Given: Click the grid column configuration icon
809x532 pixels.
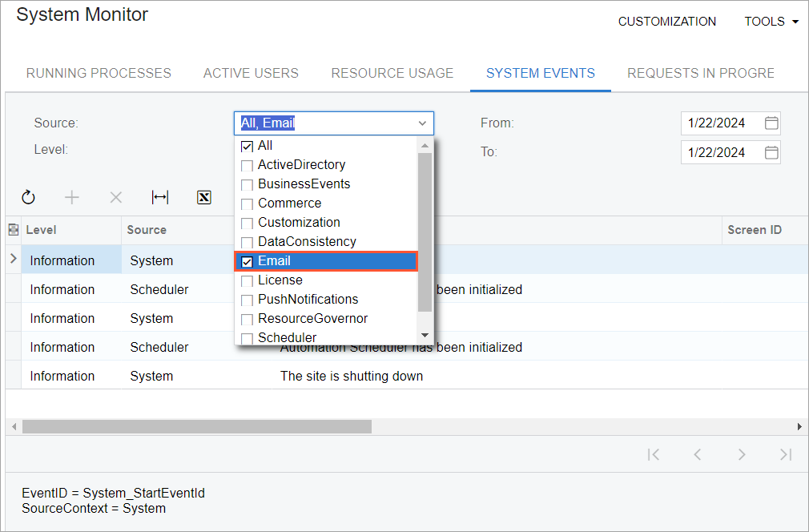Looking at the screenshot, I should click(x=14, y=230).
